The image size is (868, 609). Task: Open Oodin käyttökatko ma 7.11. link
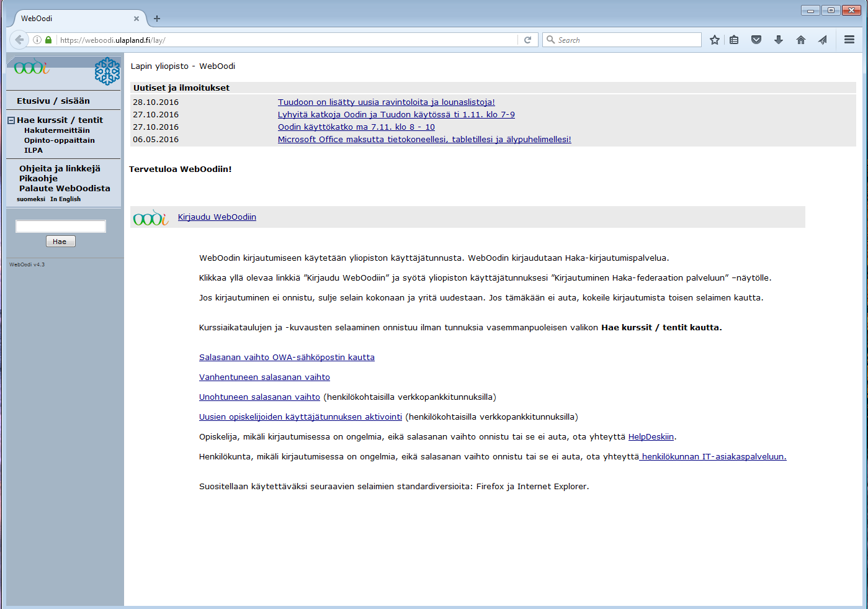(x=356, y=127)
